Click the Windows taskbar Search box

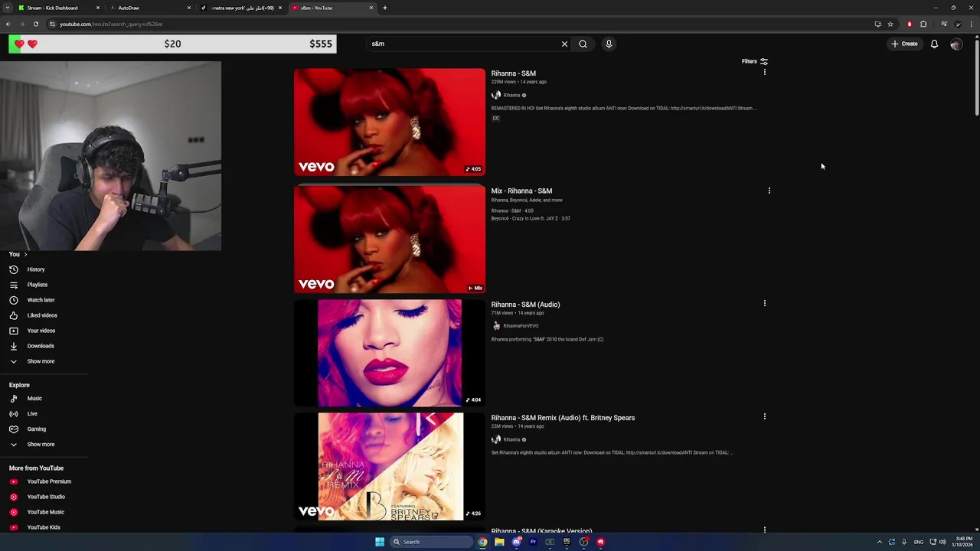pyautogui.click(x=431, y=542)
